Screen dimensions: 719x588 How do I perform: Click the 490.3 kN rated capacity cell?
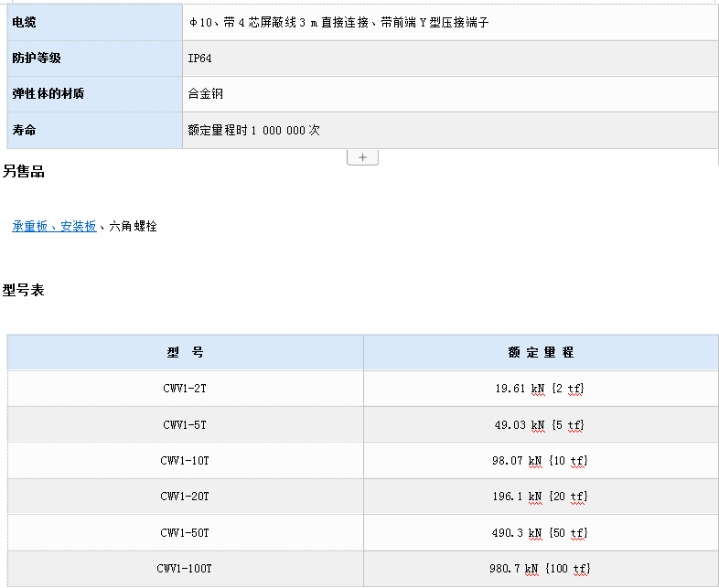click(542, 532)
